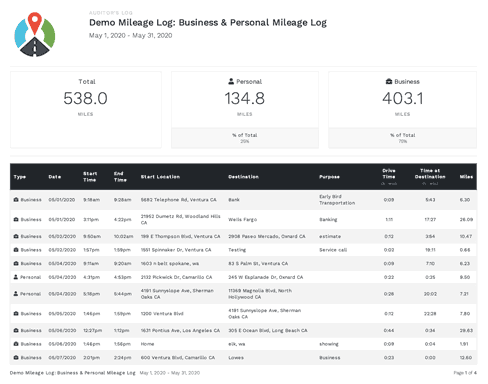Viewport: 488px width, 384px height.
Task: Click the Service call purpose cell
Action: click(333, 250)
